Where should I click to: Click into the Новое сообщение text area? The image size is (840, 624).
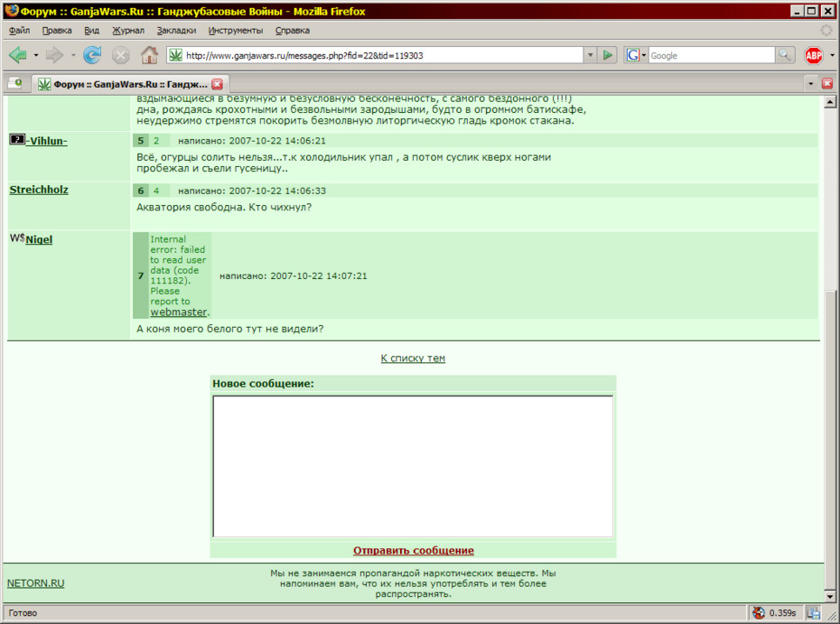pos(413,466)
